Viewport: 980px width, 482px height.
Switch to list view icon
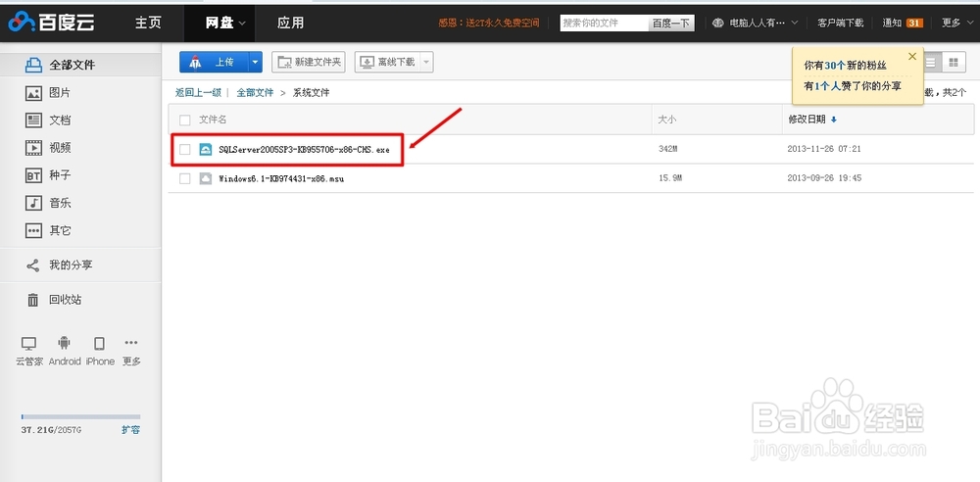pos(931,62)
